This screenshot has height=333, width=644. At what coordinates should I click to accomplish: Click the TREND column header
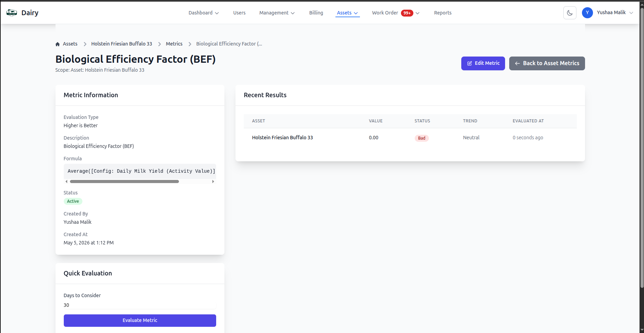(470, 121)
